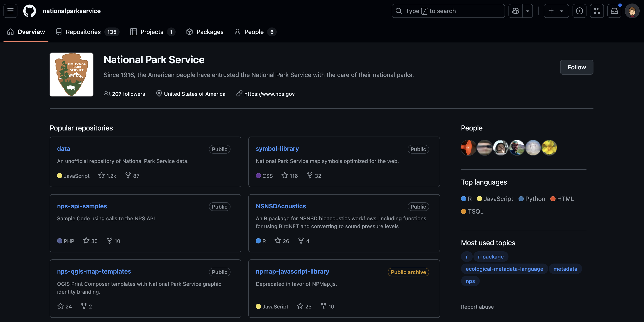Image resolution: width=644 pixels, height=322 pixels.
Task: Select the r topic tag
Action: point(466,256)
